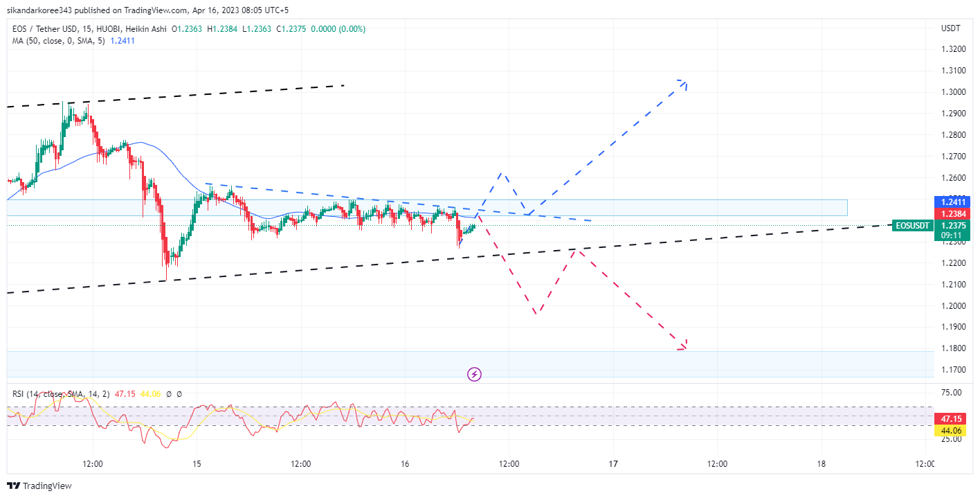
Task: Click the 1.3000 price axis label
Action: pyautogui.click(x=953, y=92)
